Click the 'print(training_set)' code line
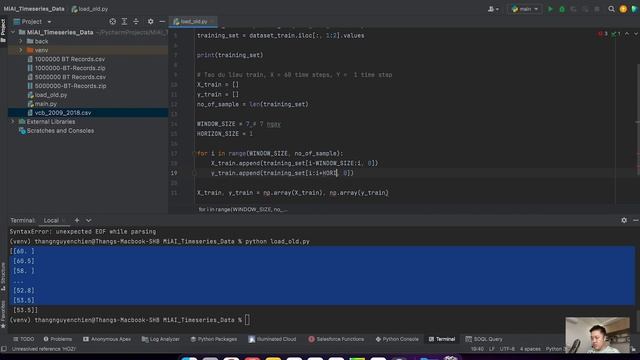Screen dimensions: 640x360 [x=230, y=55]
